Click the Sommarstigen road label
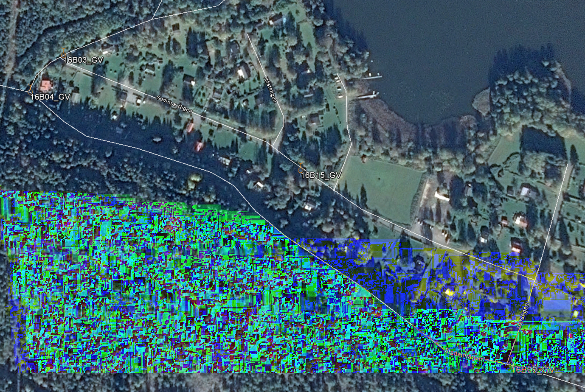 [x=174, y=105]
